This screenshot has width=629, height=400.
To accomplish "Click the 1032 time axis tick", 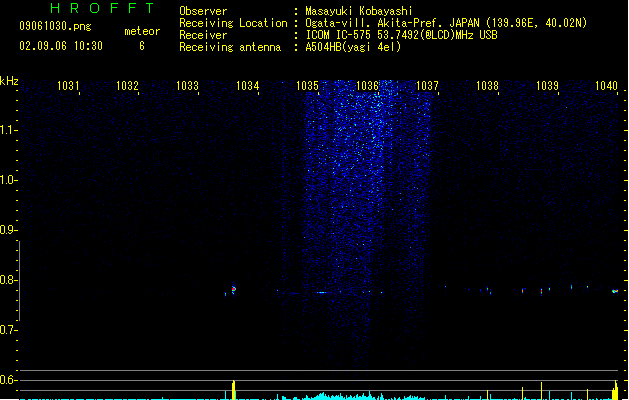I will [127, 86].
